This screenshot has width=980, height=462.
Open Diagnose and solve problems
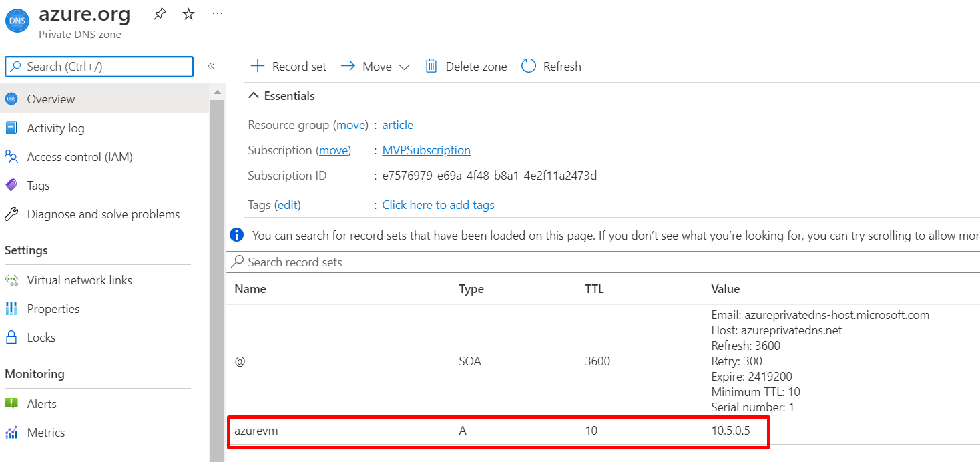click(x=103, y=214)
